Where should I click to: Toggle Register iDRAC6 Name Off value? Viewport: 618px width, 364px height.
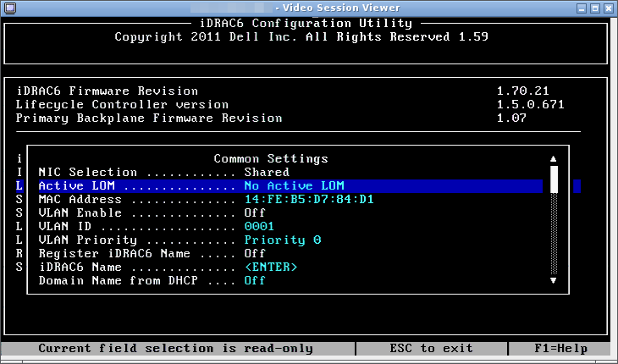pyautogui.click(x=255, y=253)
